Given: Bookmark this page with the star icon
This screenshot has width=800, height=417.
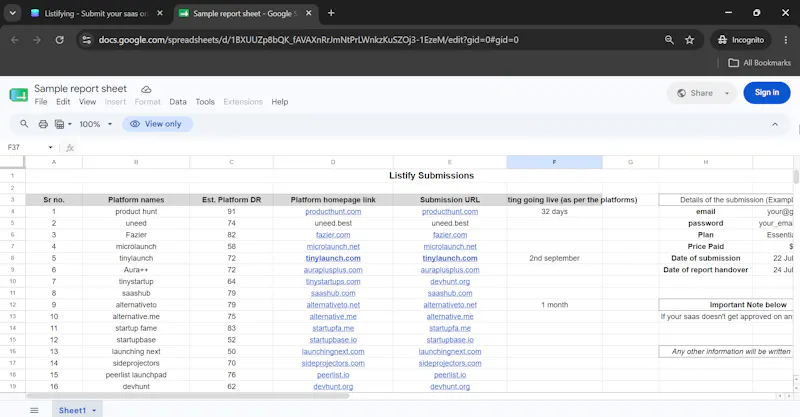Looking at the screenshot, I should click(690, 40).
